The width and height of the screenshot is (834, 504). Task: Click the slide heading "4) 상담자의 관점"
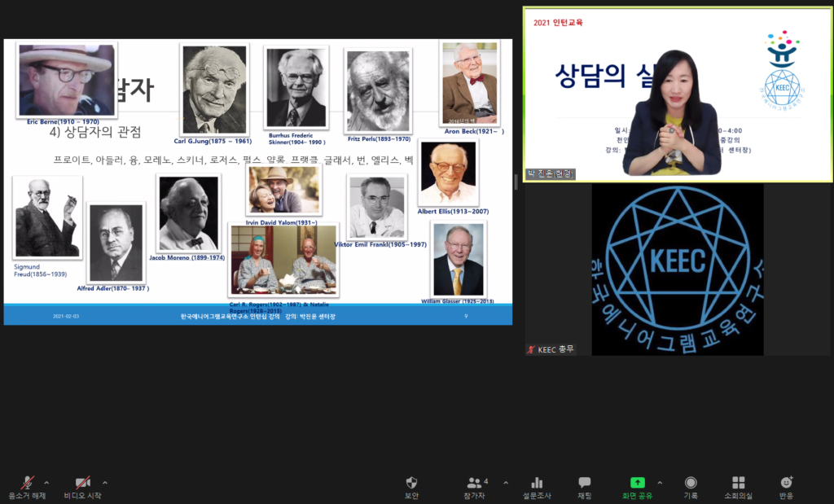coord(95,132)
